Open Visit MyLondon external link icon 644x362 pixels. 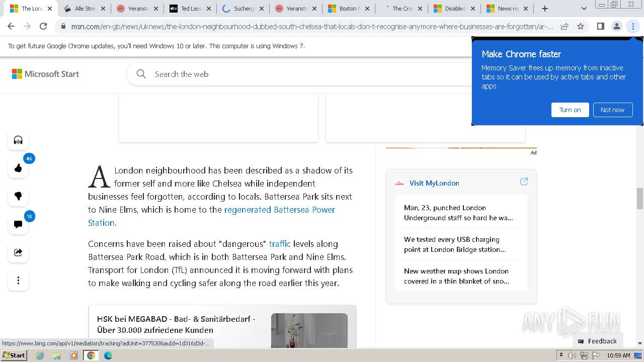[524, 182]
